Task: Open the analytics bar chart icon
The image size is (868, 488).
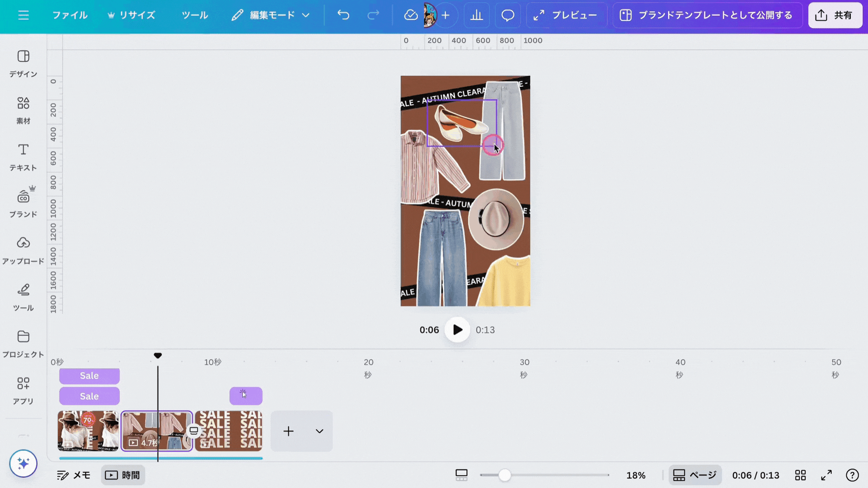Action: coord(476,15)
